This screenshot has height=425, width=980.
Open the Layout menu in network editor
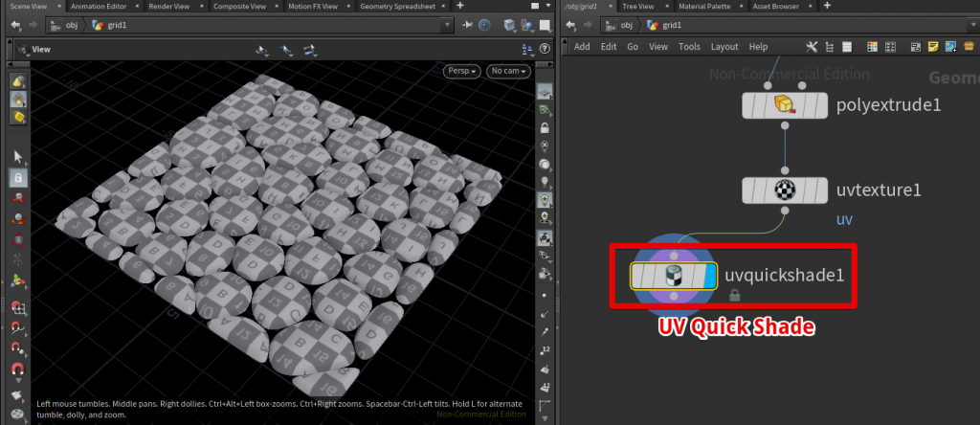click(x=724, y=46)
